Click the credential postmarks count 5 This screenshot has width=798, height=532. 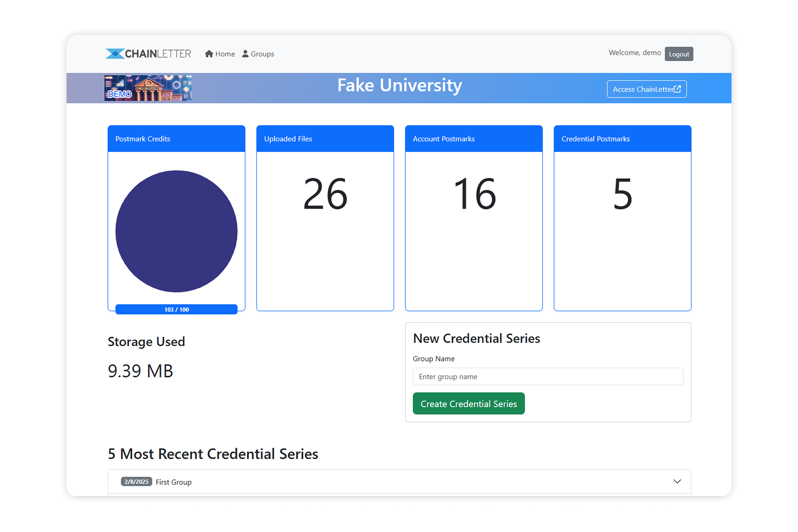[622, 194]
